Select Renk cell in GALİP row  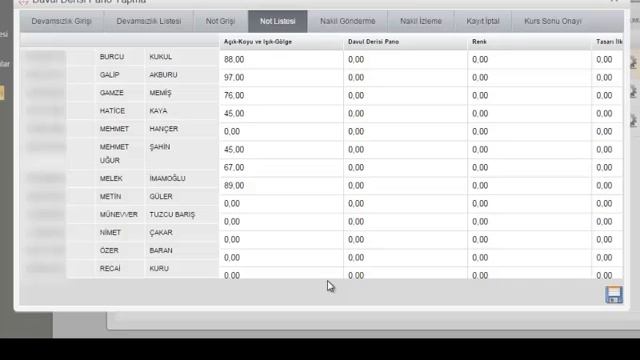pos(529,78)
